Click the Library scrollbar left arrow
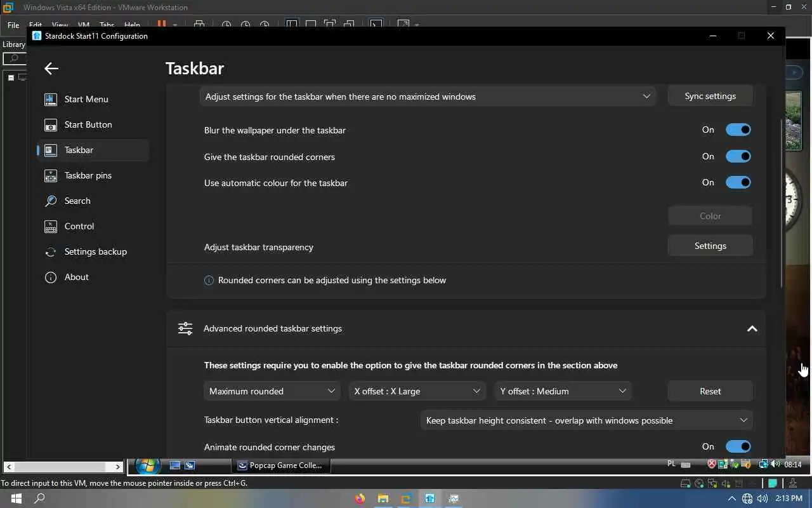 pyautogui.click(x=9, y=467)
